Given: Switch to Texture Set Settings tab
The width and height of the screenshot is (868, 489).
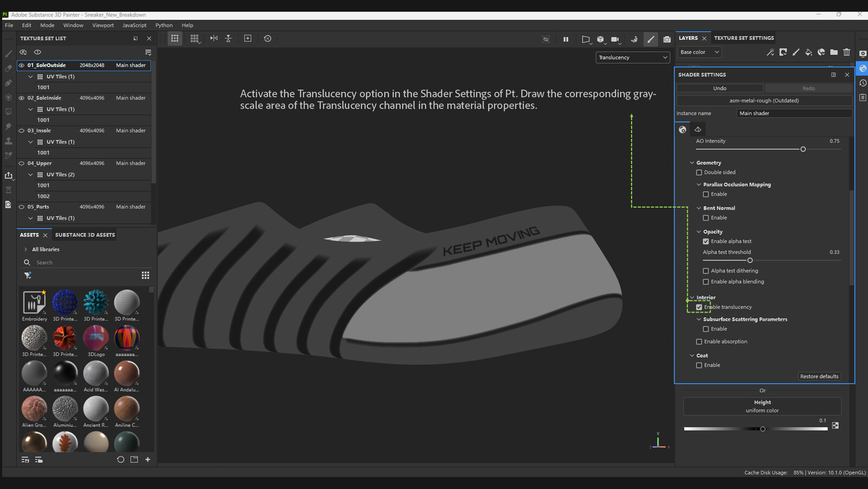Looking at the screenshot, I should click(x=744, y=38).
